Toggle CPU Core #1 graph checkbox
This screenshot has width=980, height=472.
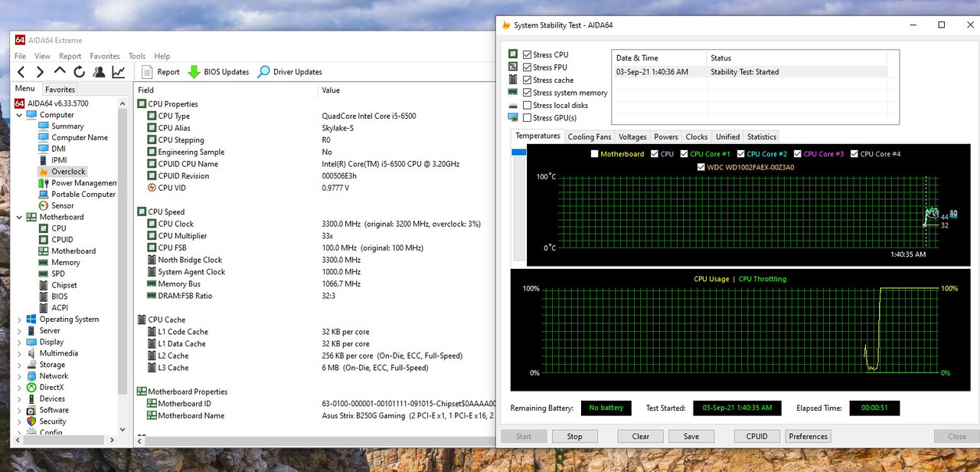[684, 154]
